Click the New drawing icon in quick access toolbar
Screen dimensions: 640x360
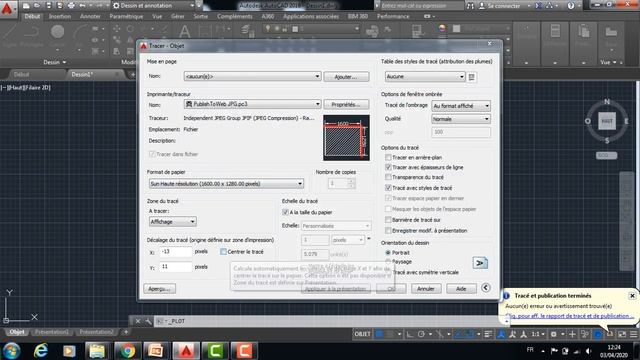[x=26, y=6]
